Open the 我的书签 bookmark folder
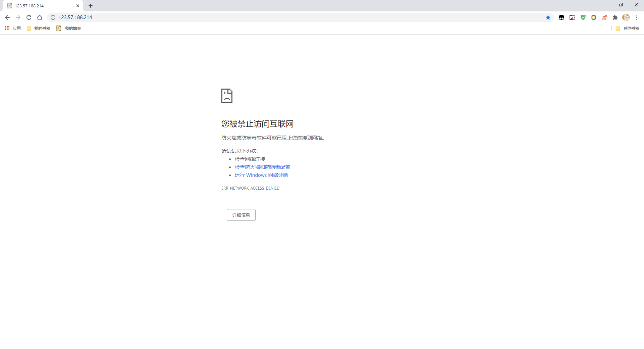Viewport: 644px width, 349px height. (x=38, y=28)
